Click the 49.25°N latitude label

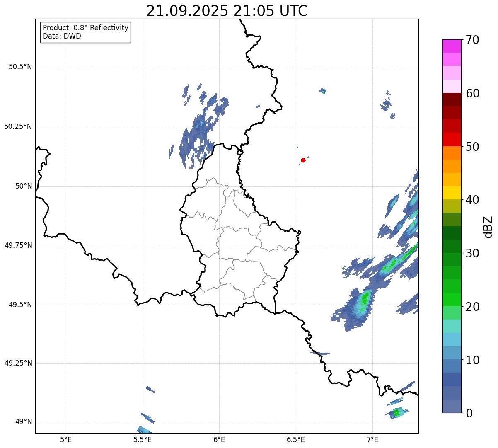click(x=18, y=363)
